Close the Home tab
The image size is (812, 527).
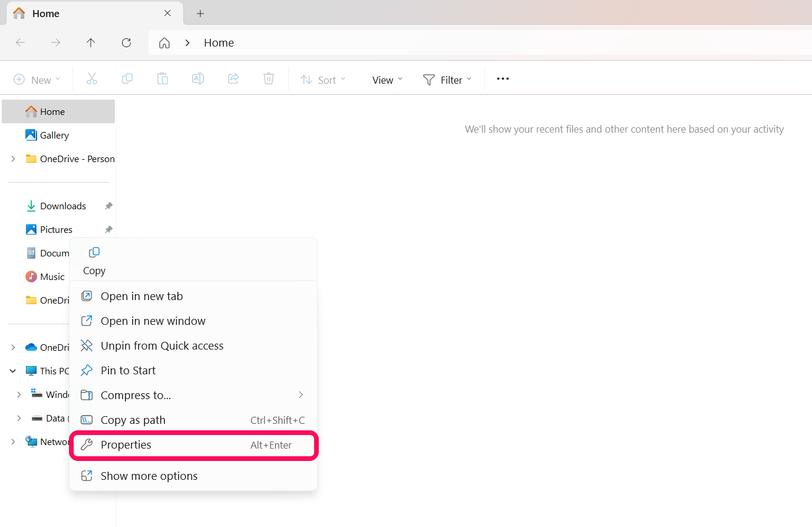pos(167,13)
